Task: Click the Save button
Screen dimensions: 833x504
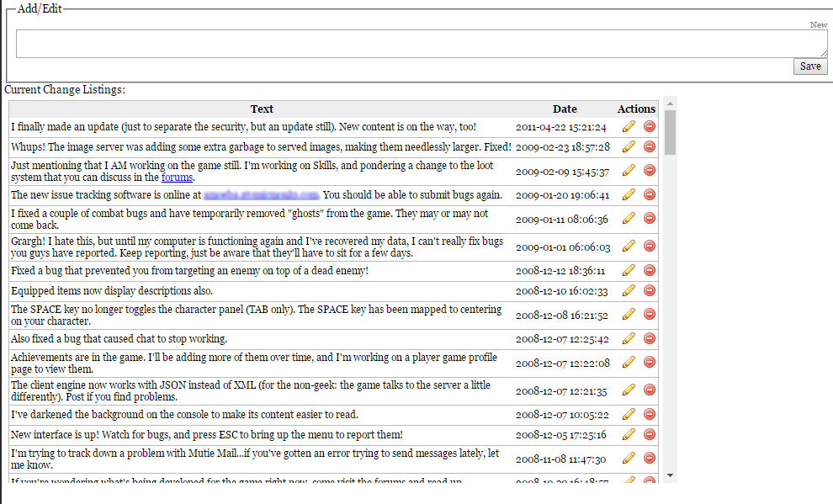Action: tap(810, 66)
